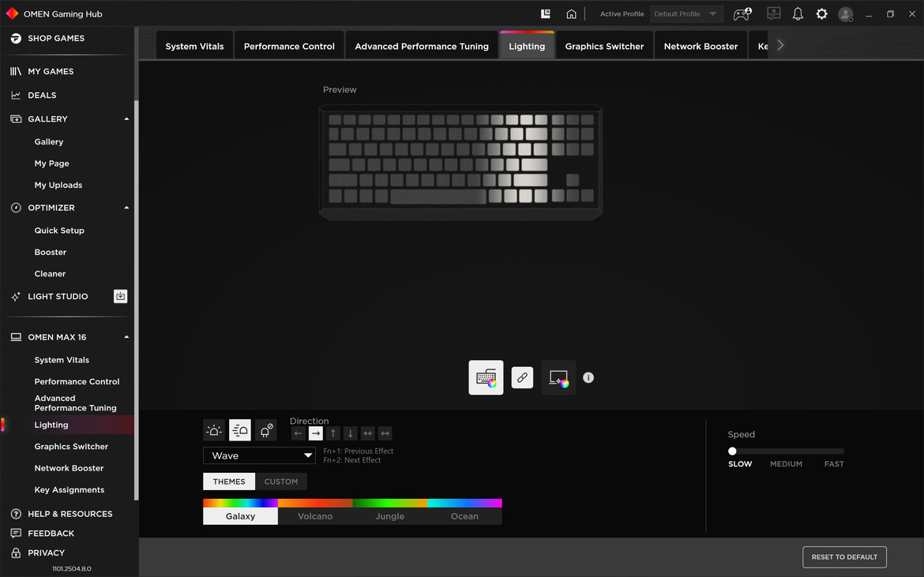Click the bookmark icon near home
Screen dimensions: 924x577
click(546, 13)
